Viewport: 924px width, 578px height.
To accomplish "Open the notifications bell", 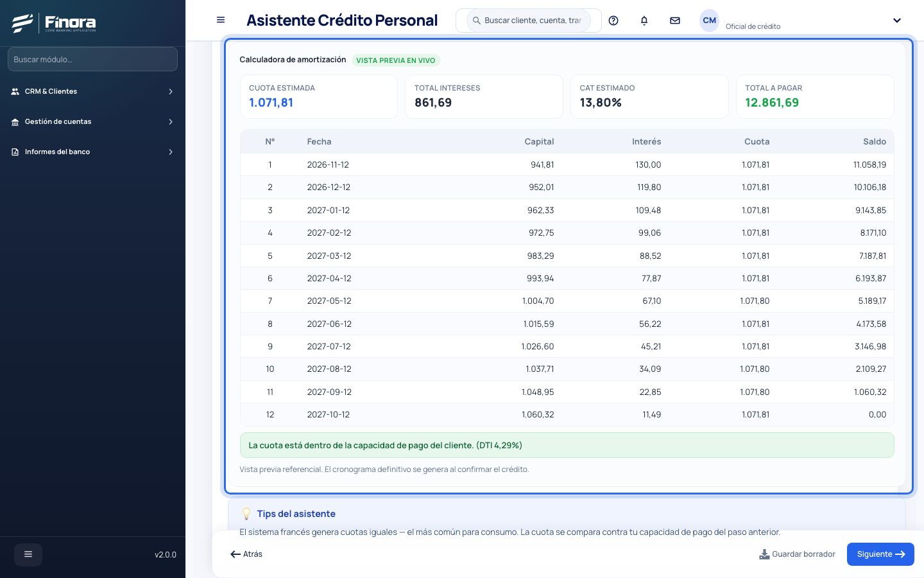I will coord(644,21).
